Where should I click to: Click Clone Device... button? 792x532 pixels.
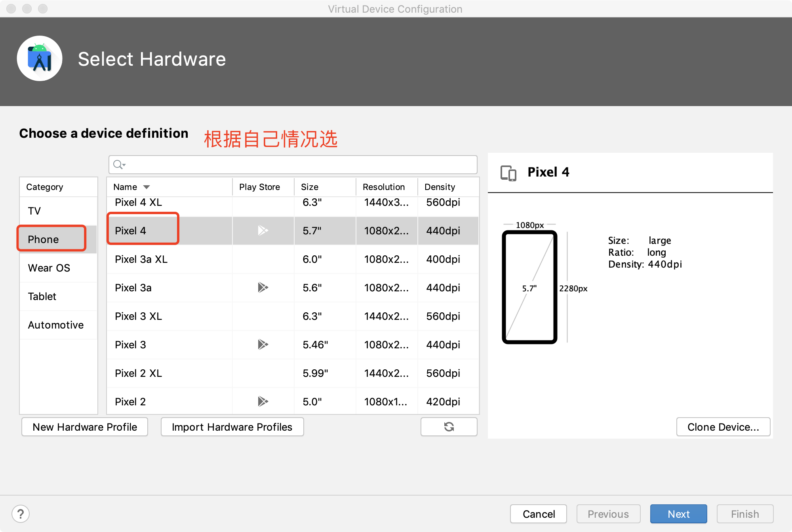723,427
